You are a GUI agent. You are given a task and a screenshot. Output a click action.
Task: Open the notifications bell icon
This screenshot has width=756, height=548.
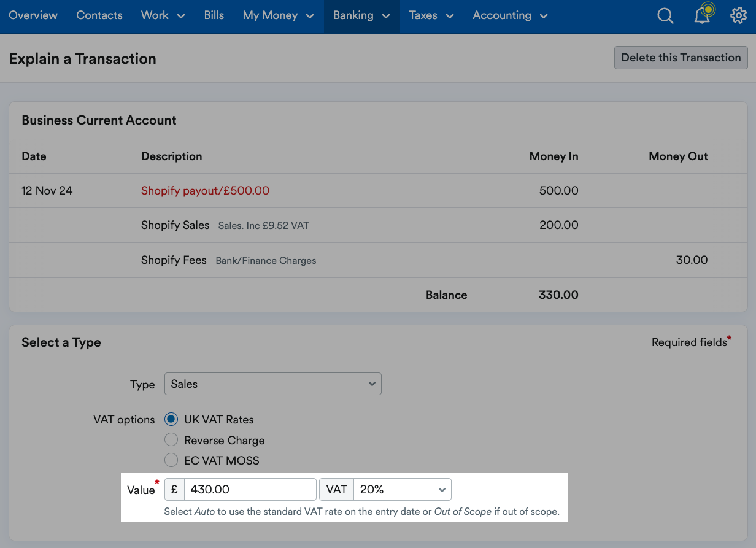click(x=703, y=15)
